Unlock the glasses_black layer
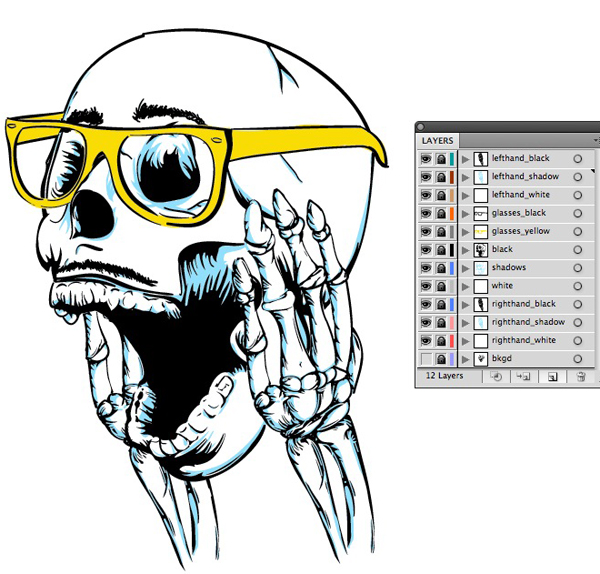This screenshot has height=574, width=600. click(441, 213)
